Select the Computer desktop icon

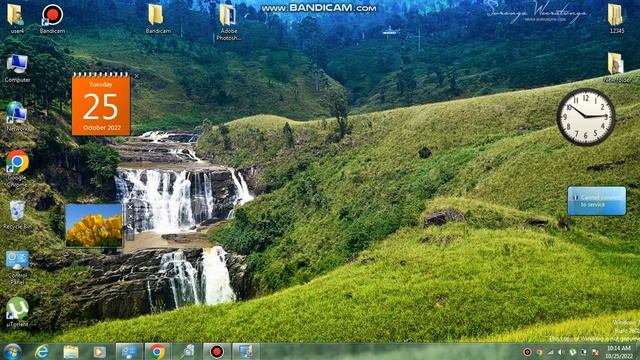pyautogui.click(x=17, y=64)
